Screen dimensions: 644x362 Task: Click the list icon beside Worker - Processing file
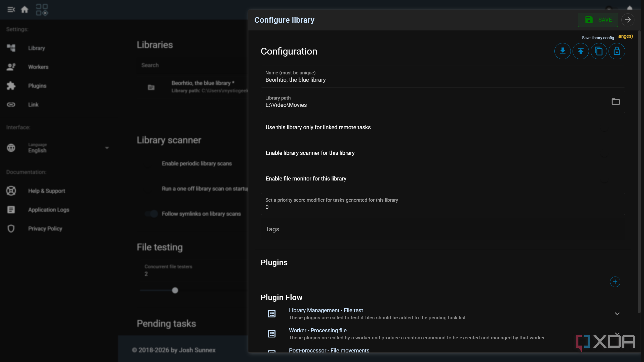point(272,334)
